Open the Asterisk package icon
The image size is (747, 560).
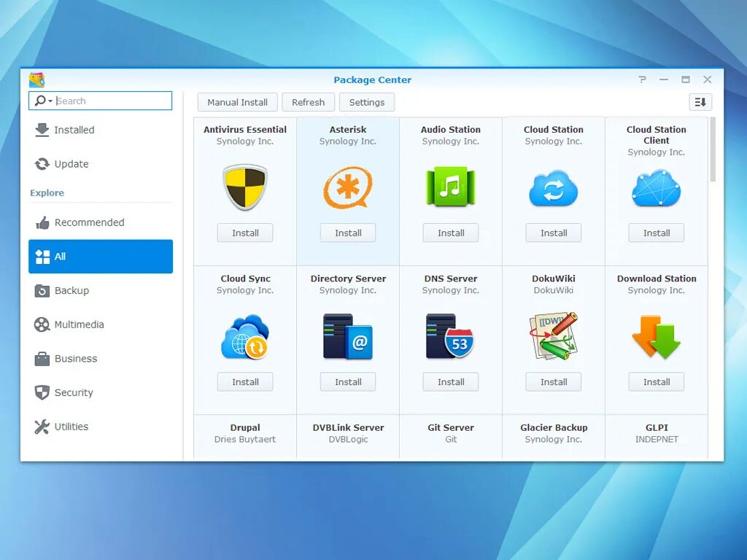pos(348,187)
